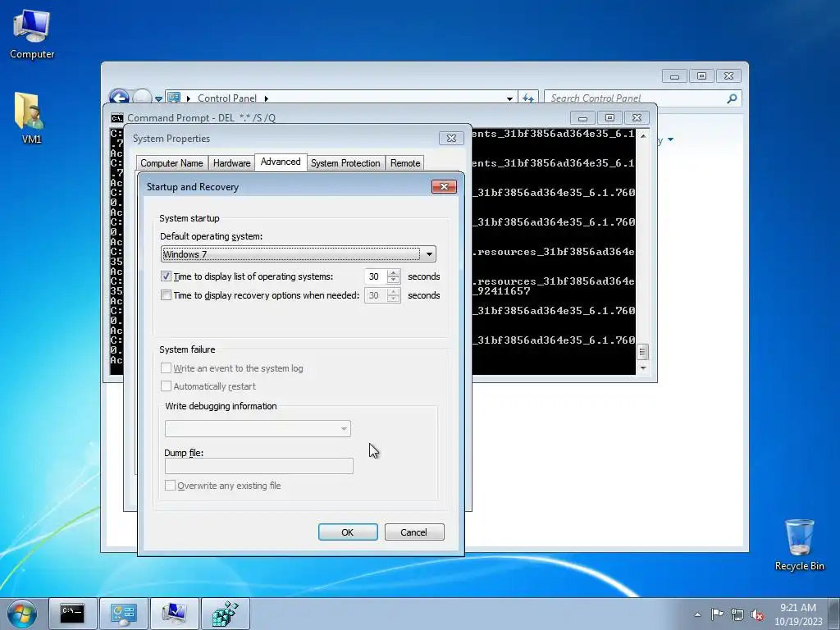The image size is (840, 630).
Task: Open the Default operating system dropdown
Action: [x=299, y=254]
